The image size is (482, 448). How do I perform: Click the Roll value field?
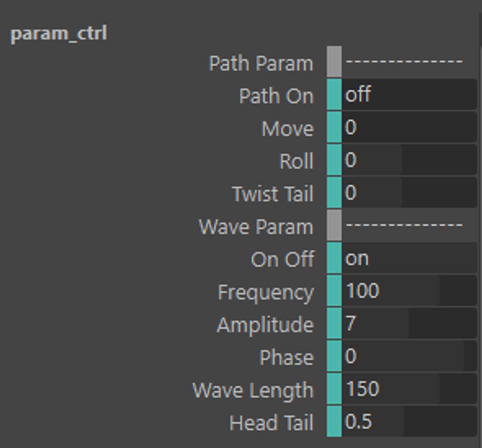click(x=409, y=160)
